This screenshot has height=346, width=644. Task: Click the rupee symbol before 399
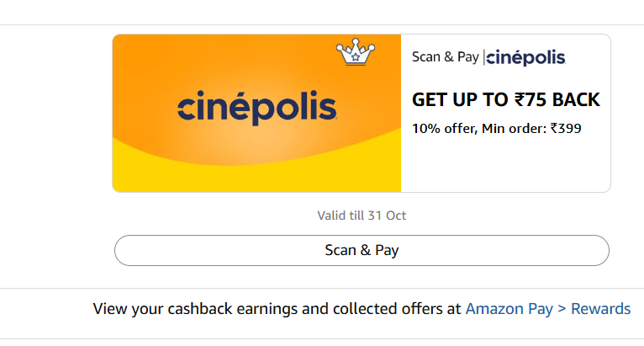pyautogui.click(x=555, y=129)
